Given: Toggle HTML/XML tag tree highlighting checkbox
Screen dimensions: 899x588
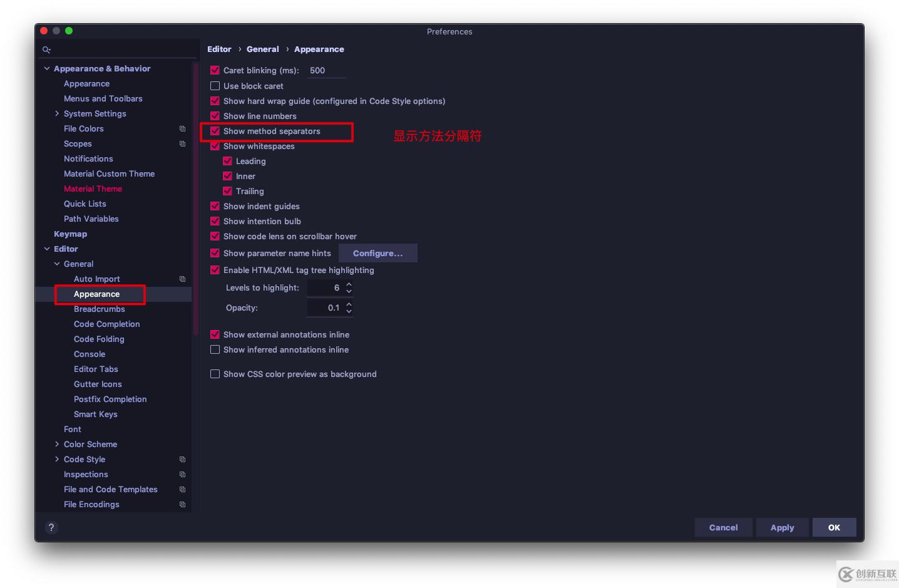Looking at the screenshot, I should pos(215,270).
